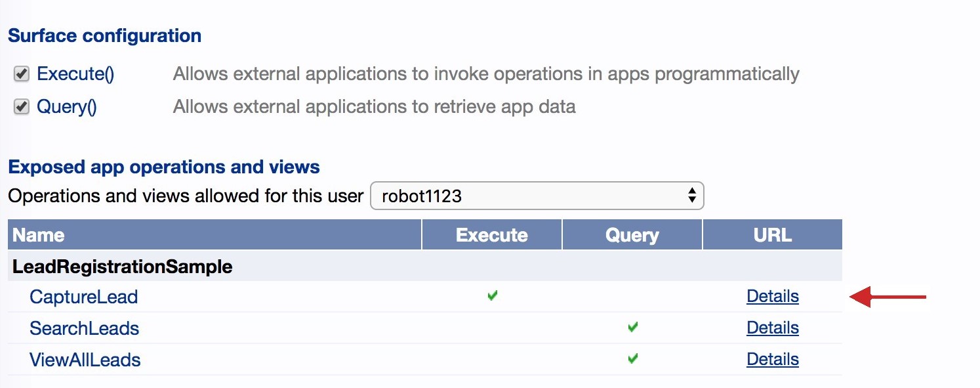The height and width of the screenshot is (388, 980).
Task: Click the Name column header
Action: coord(39,236)
